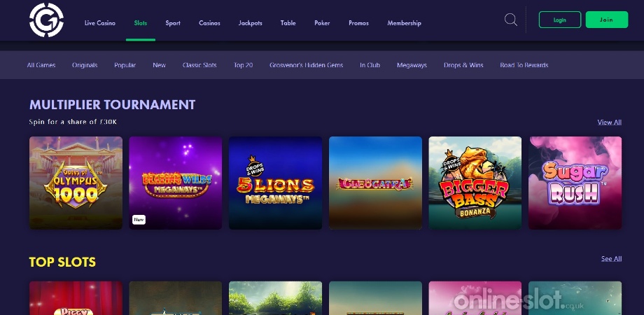Click the New badge on Blazing Wilds

139,220
